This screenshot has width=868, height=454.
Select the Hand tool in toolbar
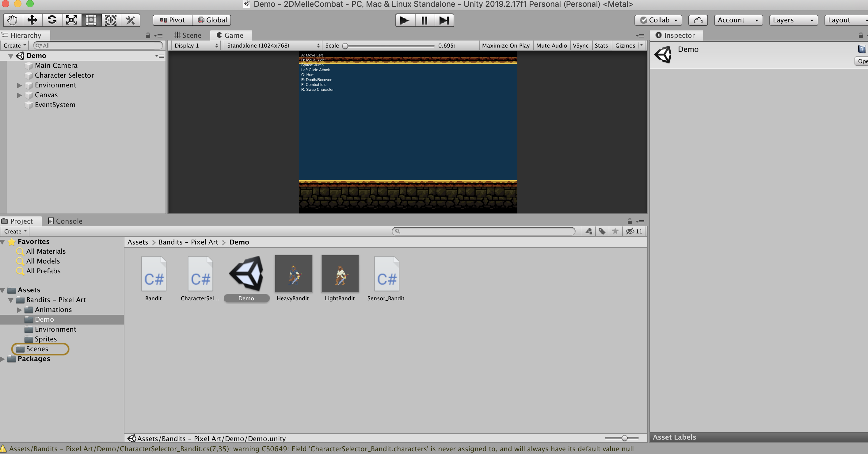(x=13, y=20)
